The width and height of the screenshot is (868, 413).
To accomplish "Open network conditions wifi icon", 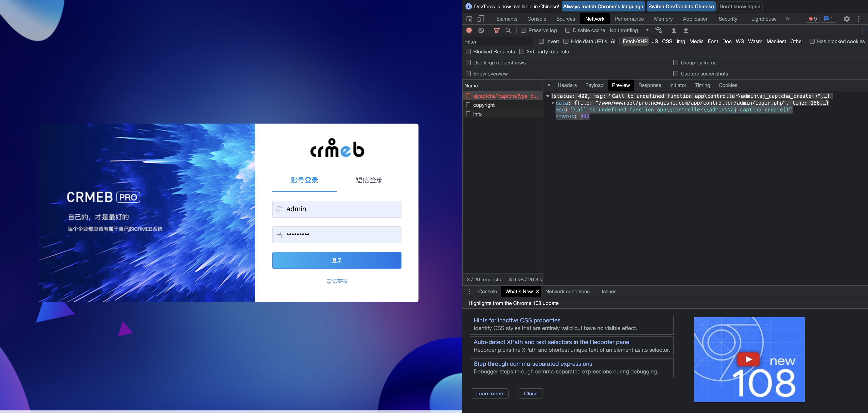I will pyautogui.click(x=658, y=30).
